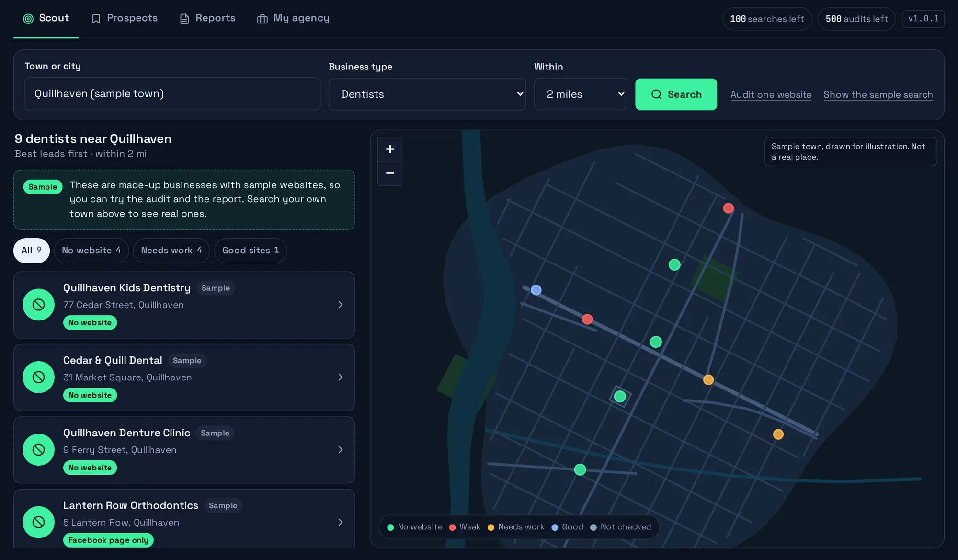
Task: Open the Business type dropdown
Action: click(x=427, y=94)
